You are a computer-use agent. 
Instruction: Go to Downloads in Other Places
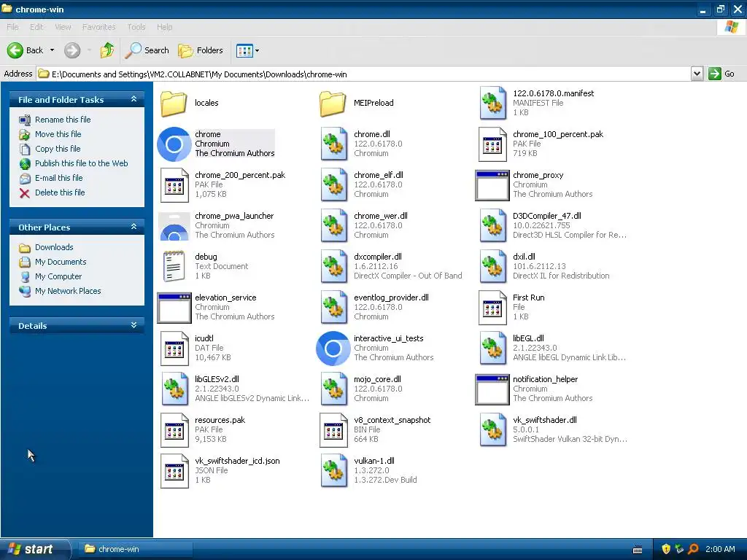coord(54,247)
